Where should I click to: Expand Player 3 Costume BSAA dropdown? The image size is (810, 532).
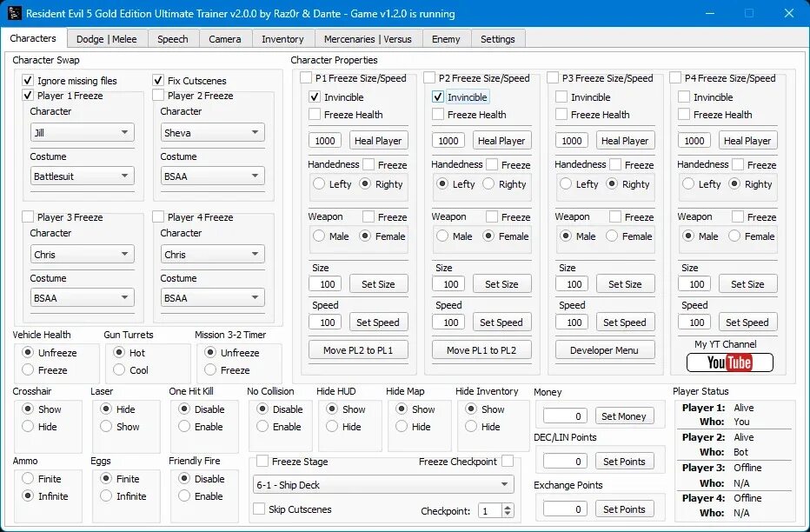[x=83, y=298]
